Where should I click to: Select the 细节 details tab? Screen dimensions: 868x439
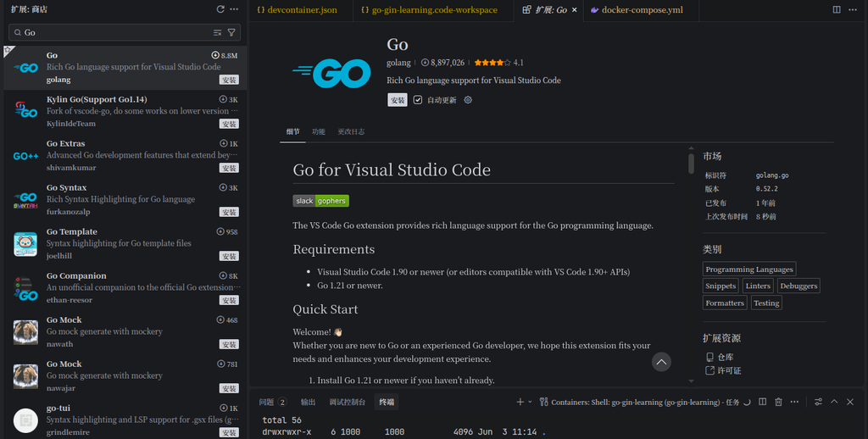pyautogui.click(x=292, y=131)
